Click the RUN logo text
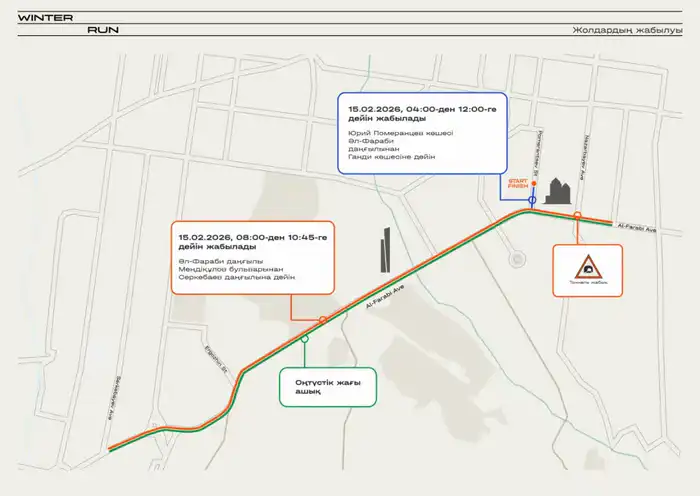 pos(103,30)
